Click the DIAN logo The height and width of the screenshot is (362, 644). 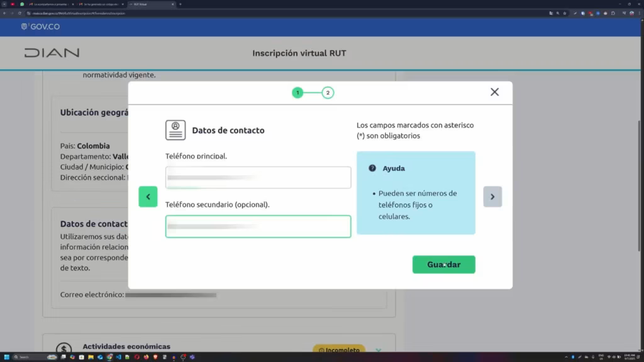click(x=52, y=53)
